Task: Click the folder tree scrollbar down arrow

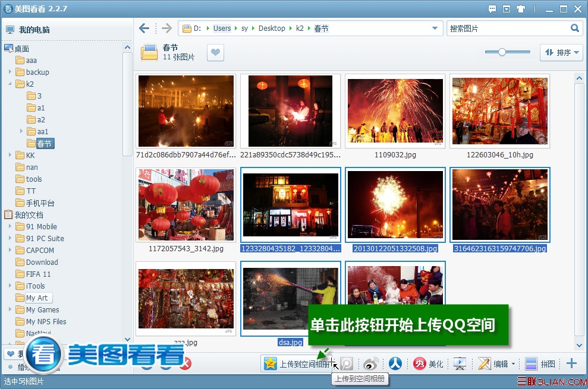Action: click(127, 340)
